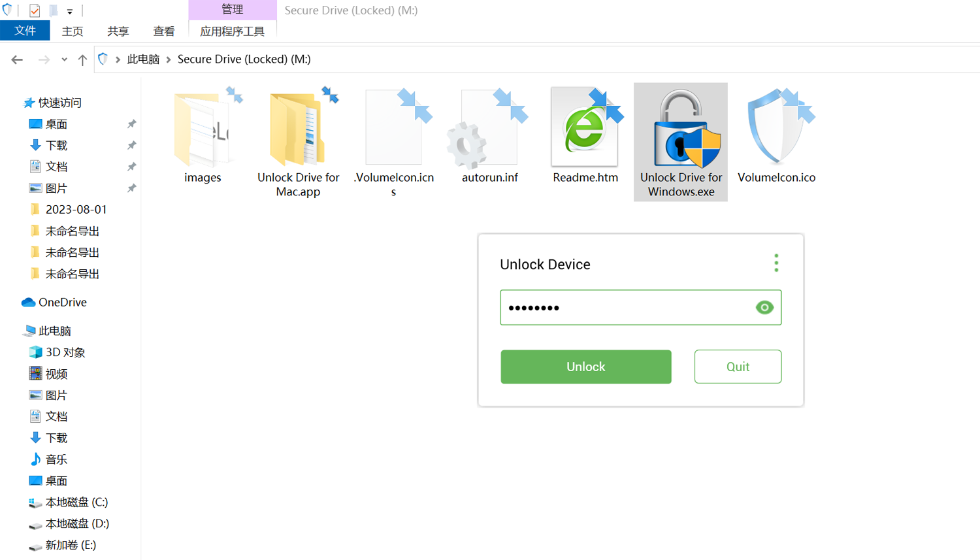
Task: Open the quick access toolbar customize dropdown
Action: 70,11
